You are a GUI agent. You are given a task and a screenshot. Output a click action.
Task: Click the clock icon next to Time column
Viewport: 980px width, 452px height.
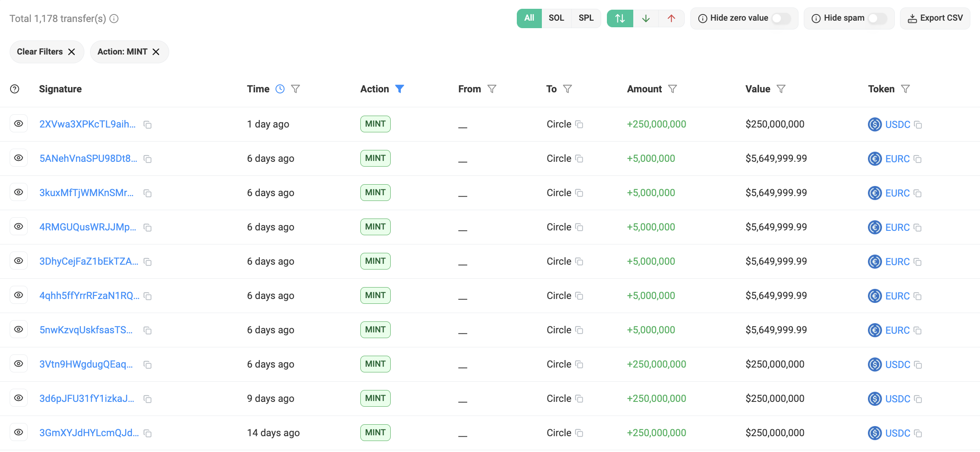point(280,89)
